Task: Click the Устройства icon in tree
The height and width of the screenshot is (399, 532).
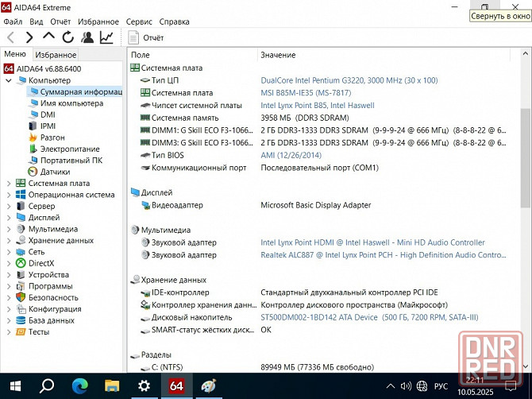Action: click(21, 275)
